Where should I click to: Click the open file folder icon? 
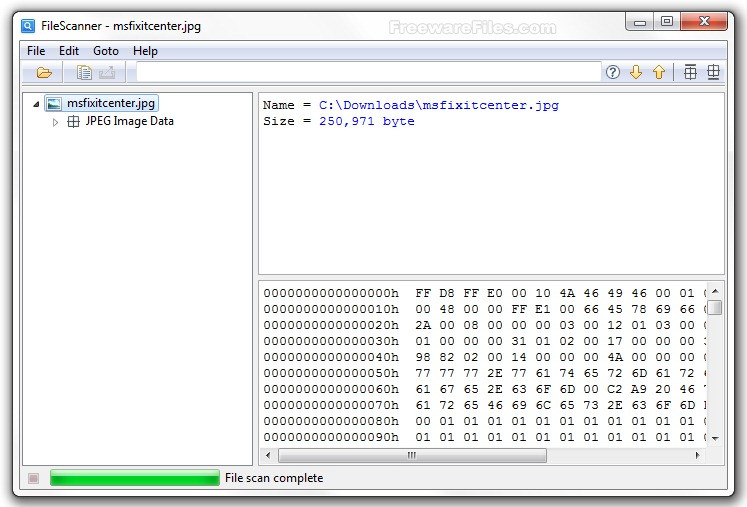tap(44, 72)
